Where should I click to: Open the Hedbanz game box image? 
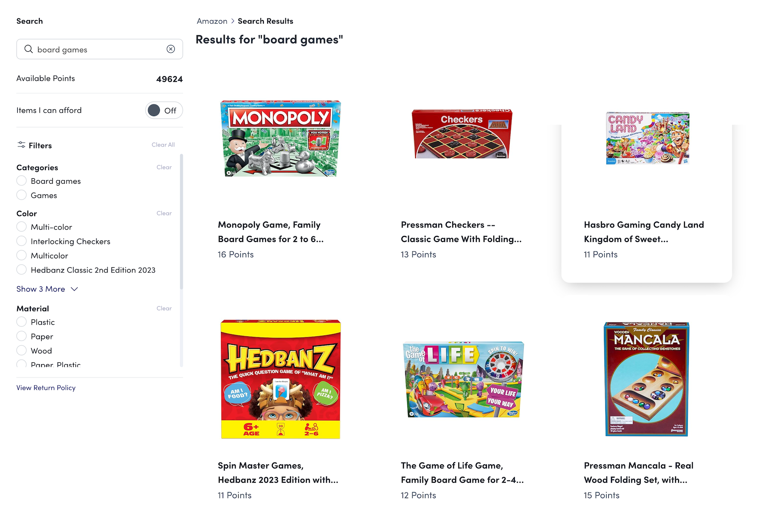[x=281, y=379]
